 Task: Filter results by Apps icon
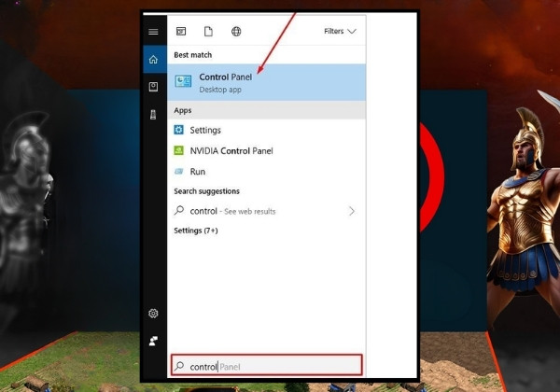tap(181, 32)
